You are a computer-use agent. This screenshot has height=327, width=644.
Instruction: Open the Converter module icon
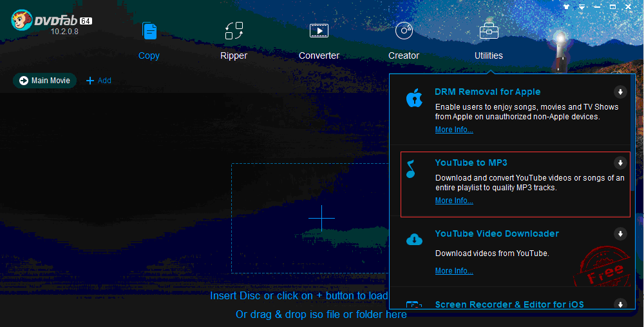[x=319, y=31]
